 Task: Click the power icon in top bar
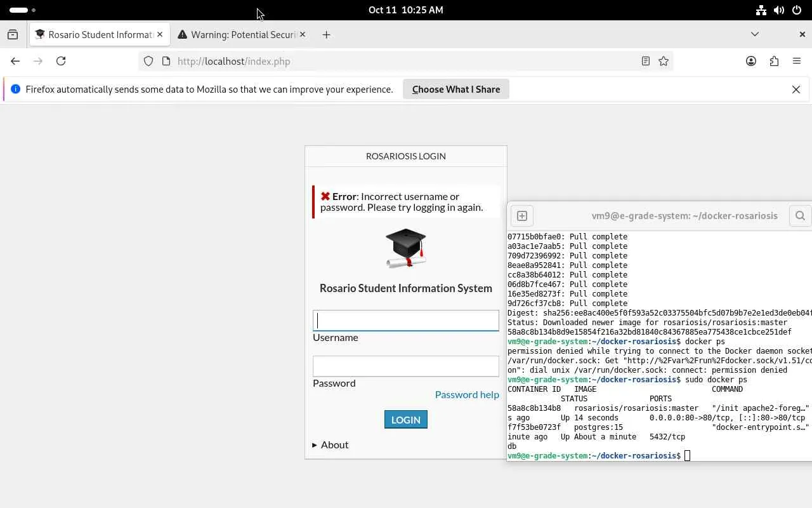[x=797, y=10]
